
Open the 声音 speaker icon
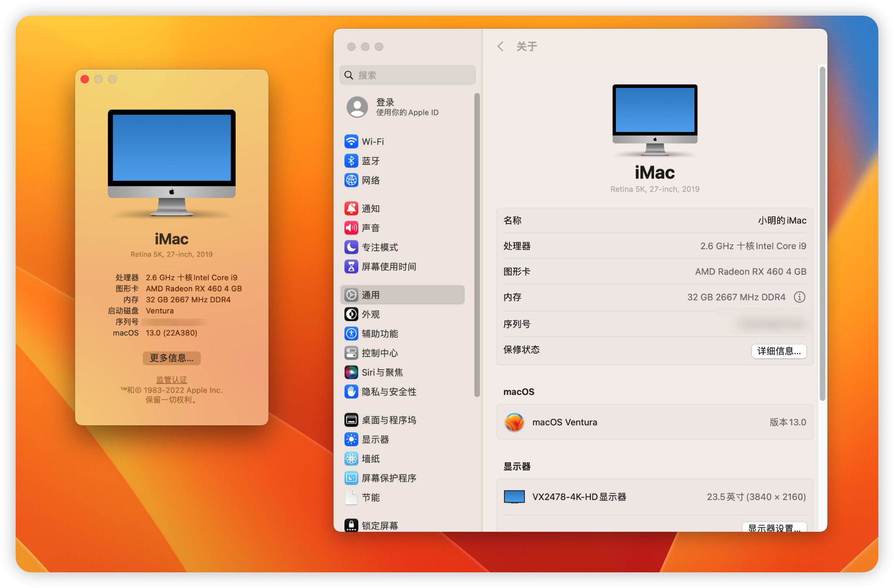tap(351, 228)
